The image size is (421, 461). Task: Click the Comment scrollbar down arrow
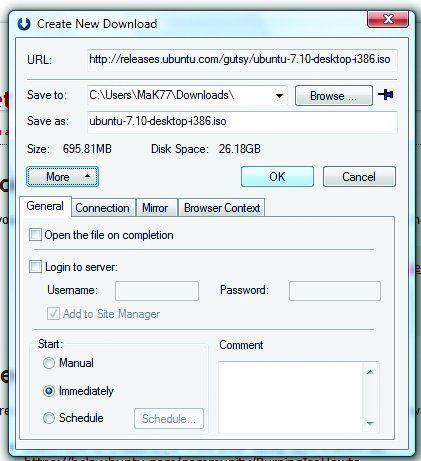[370, 424]
